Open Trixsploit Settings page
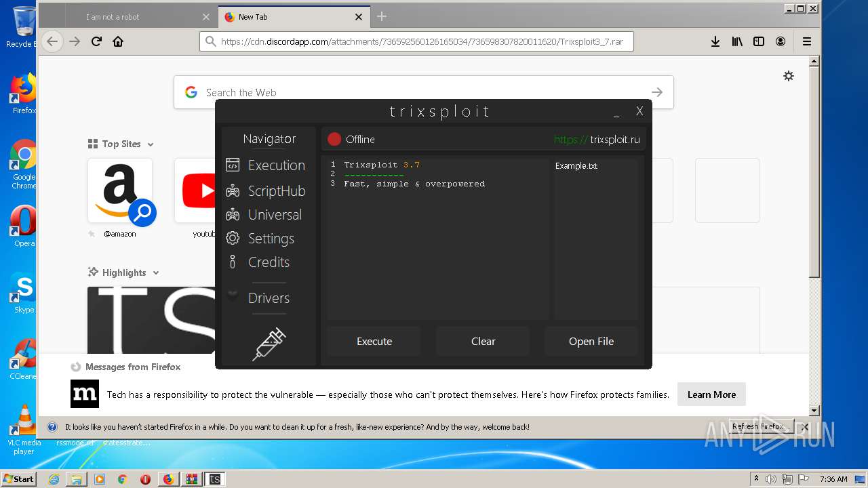 tap(271, 239)
